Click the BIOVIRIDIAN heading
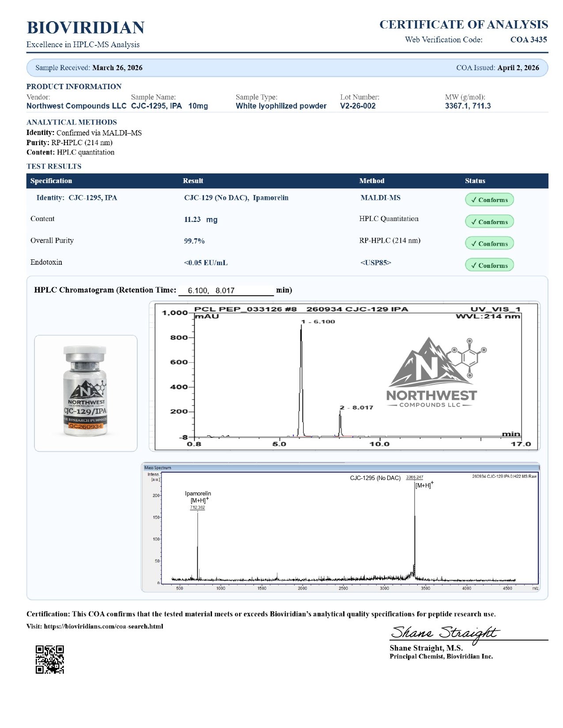Viewport: 563px width, 728px height. point(86,27)
